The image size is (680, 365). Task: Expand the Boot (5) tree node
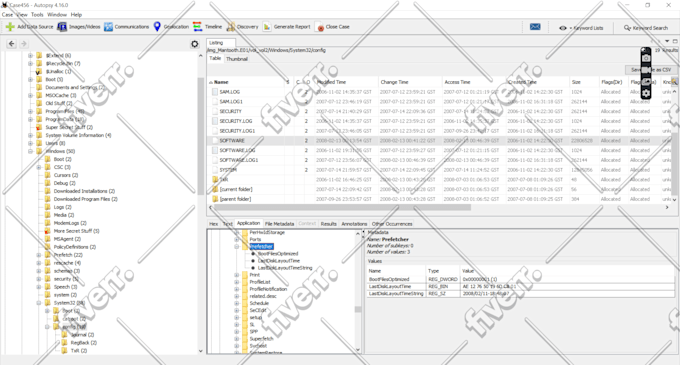(30, 79)
